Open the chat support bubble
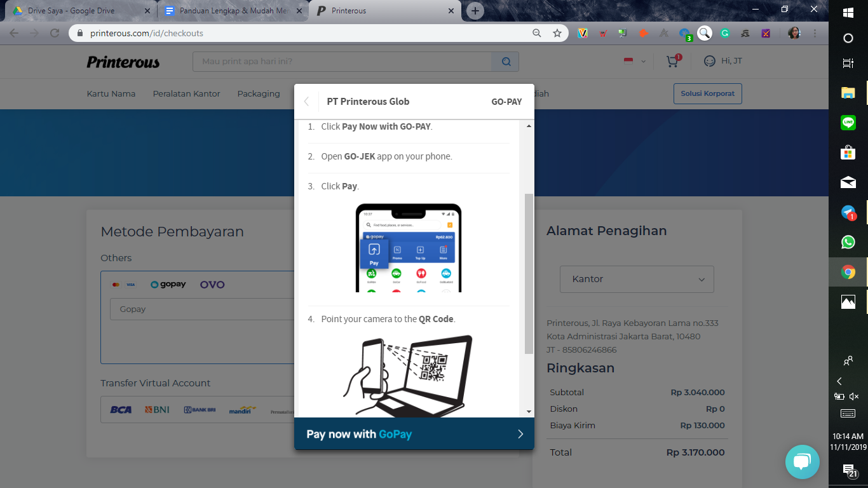 (803, 462)
